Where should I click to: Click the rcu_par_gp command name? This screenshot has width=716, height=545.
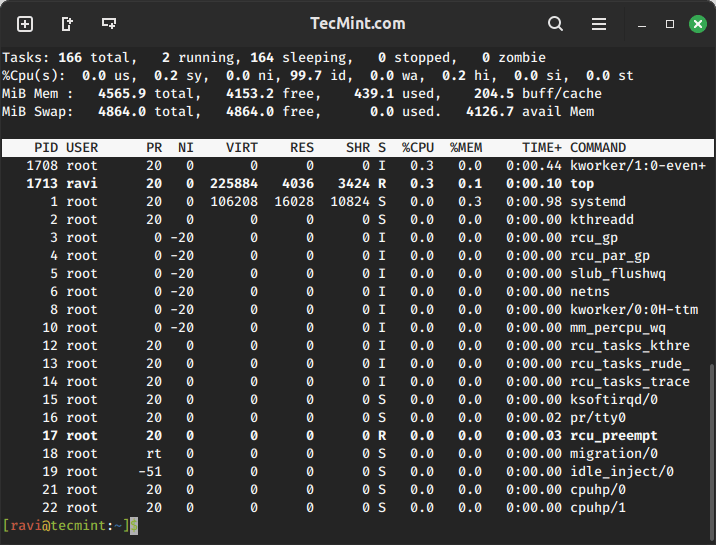tap(610, 256)
